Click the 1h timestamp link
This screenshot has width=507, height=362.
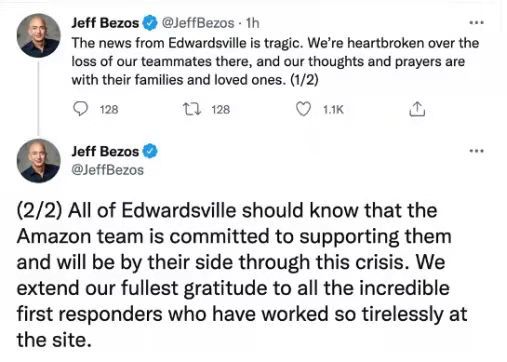pos(252,23)
